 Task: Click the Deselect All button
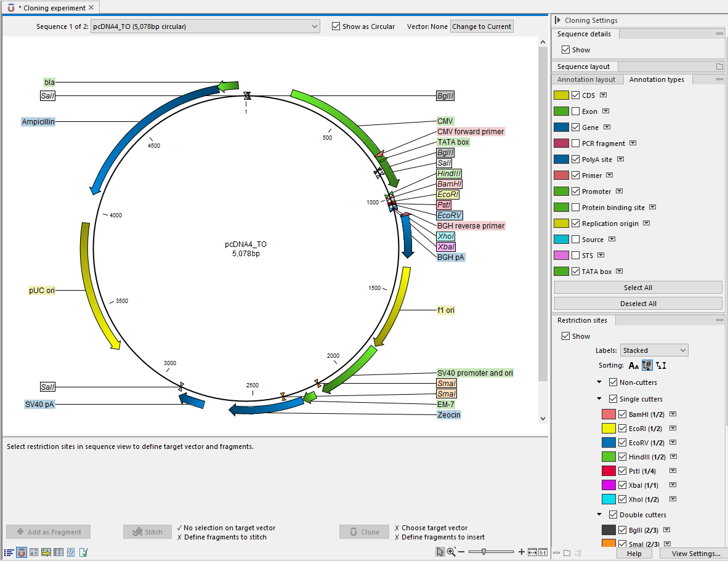coord(638,304)
